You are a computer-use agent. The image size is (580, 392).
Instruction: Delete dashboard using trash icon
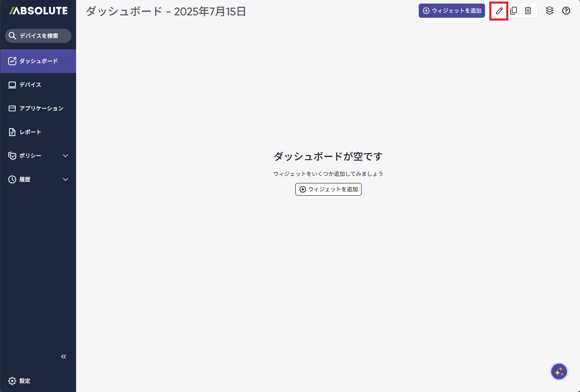point(528,11)
